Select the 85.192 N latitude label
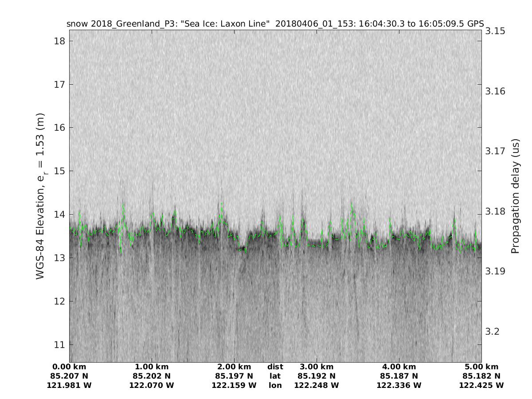532x399 pixels. coord(317,376)
